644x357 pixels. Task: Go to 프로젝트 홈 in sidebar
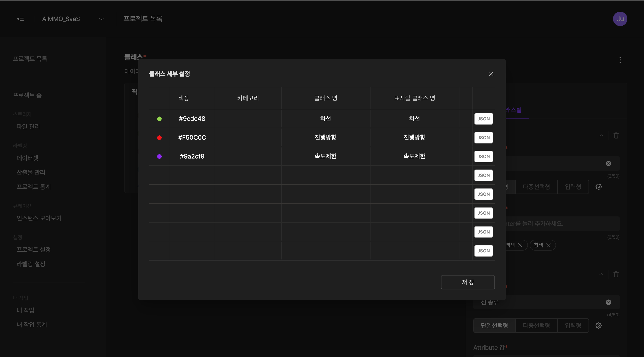tap(27, 95)
